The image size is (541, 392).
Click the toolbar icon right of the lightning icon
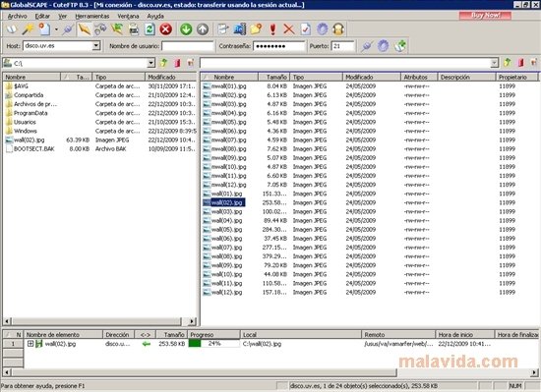click(100, 29)
